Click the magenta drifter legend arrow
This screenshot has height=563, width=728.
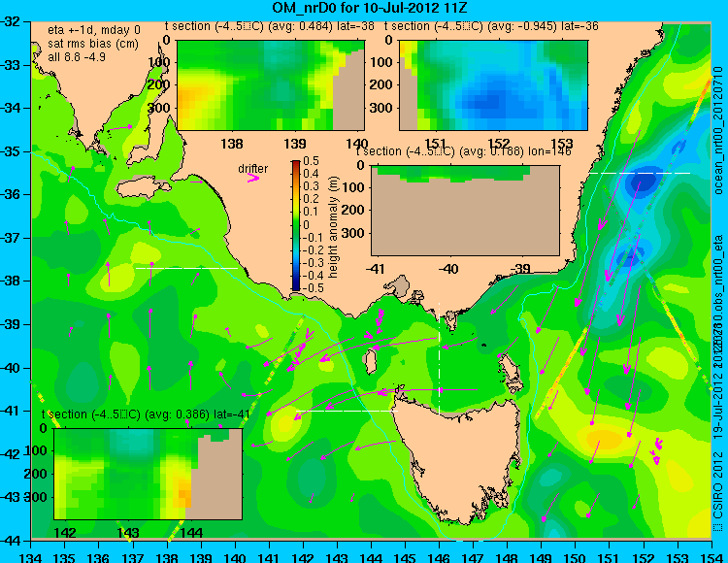(x=253, y=178)
